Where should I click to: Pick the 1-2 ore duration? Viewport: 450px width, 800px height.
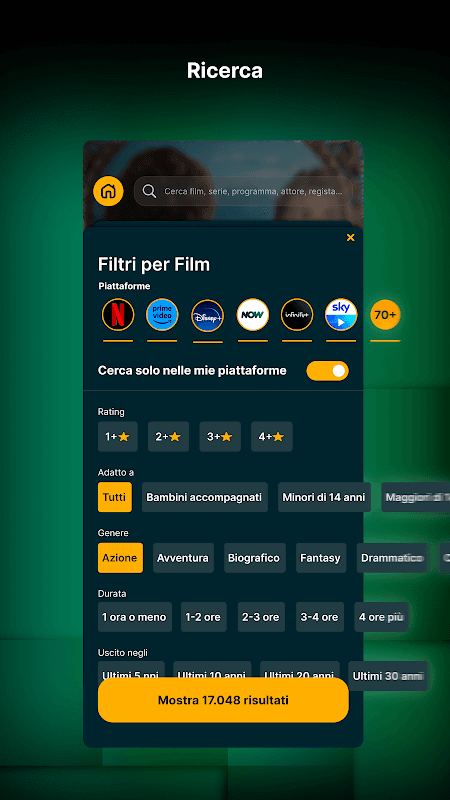pyautogui.click(x=204, y=617)
